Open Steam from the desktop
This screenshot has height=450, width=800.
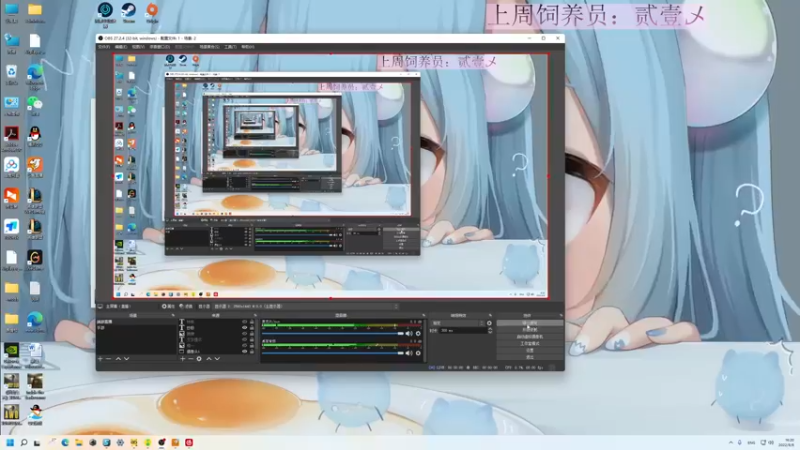[129, 10]
